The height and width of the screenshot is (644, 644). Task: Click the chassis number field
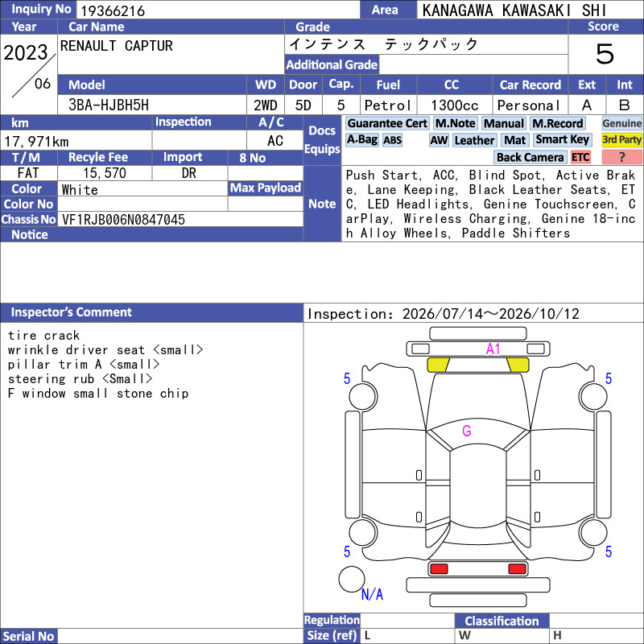coord(180,219)
